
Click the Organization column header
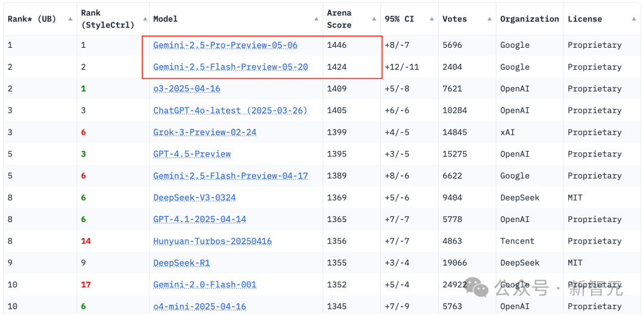(x=530, y=19)
